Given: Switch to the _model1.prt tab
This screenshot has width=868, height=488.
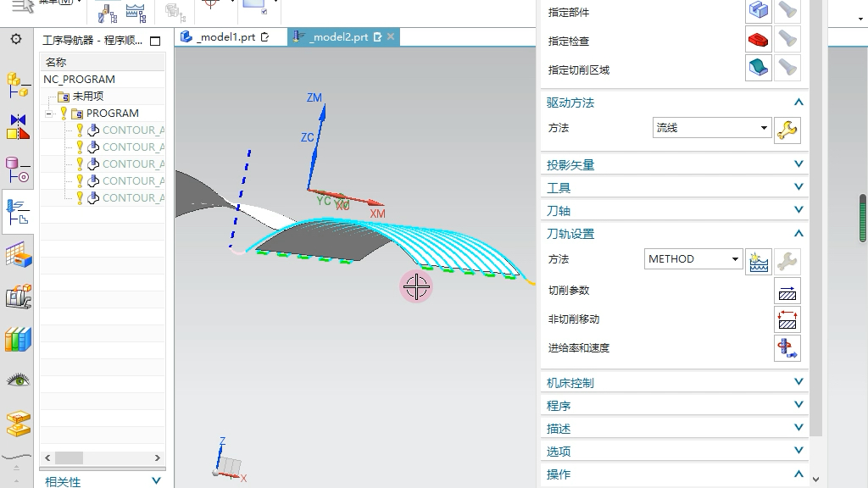Looking at the screenshot, I should click(222, 36).
